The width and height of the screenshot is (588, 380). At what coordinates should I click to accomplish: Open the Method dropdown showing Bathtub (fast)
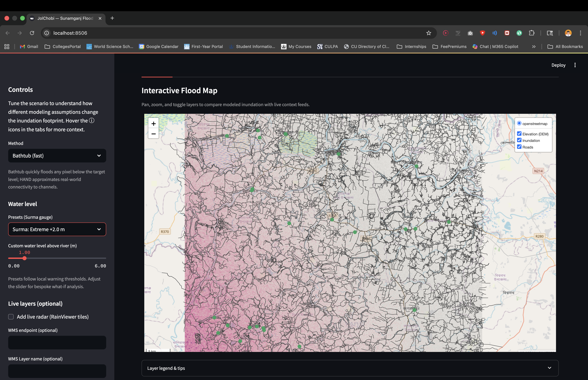pyautogui.click(x=57, y=156)
